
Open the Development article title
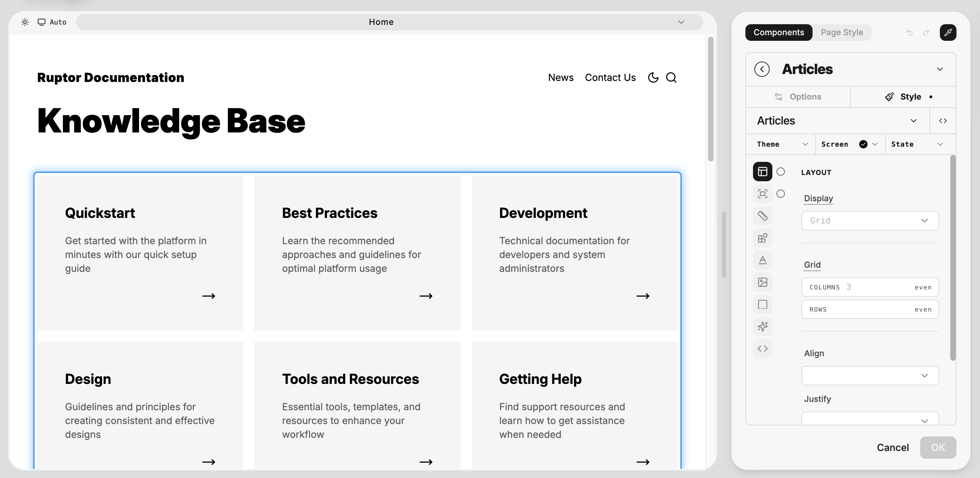pyautogui.click(x=543, y=213)
